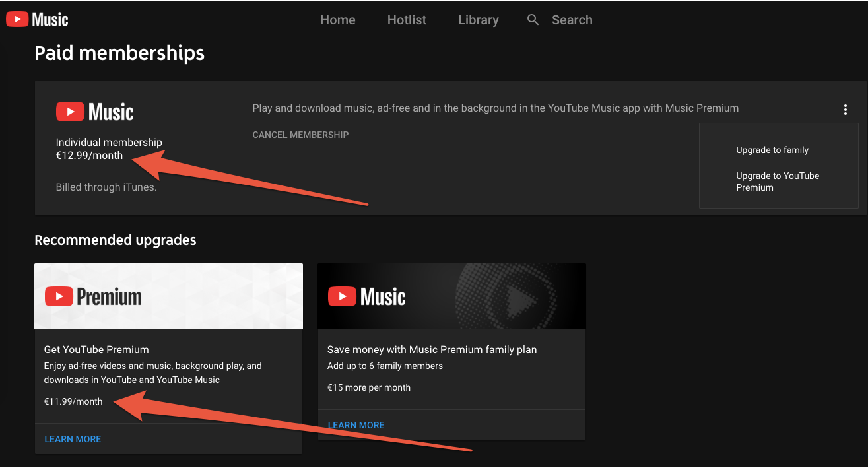Click the Add up to 6 family members text
This screenshot has width=868, height=468.
[385, 366]
